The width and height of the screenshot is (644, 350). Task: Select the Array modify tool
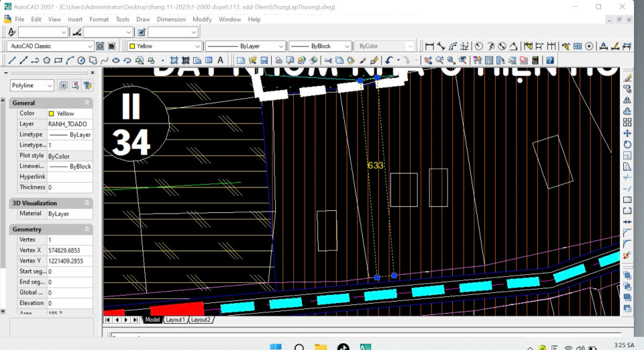(627, 122)
